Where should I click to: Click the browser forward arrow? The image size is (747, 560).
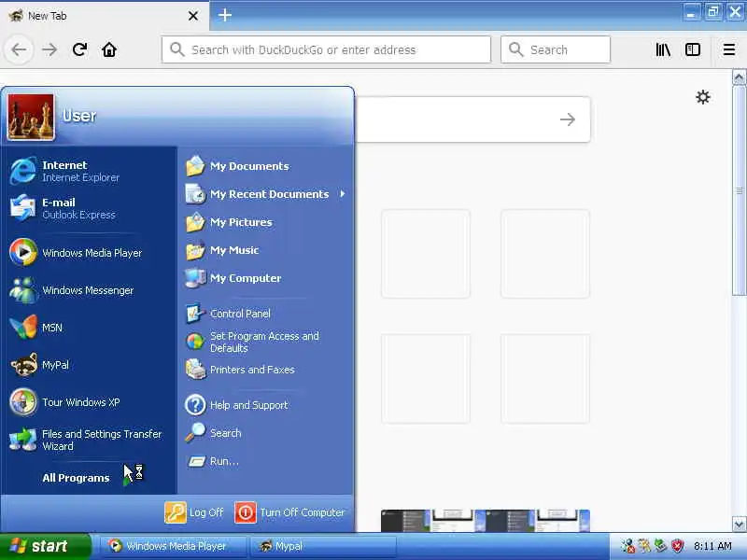tap(49, 49)
